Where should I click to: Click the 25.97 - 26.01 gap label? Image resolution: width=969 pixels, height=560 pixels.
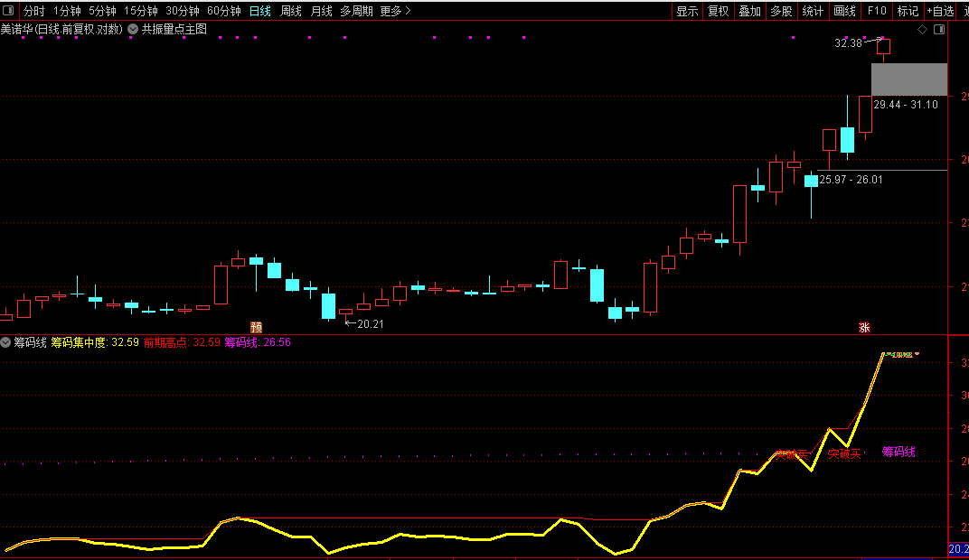851,180
